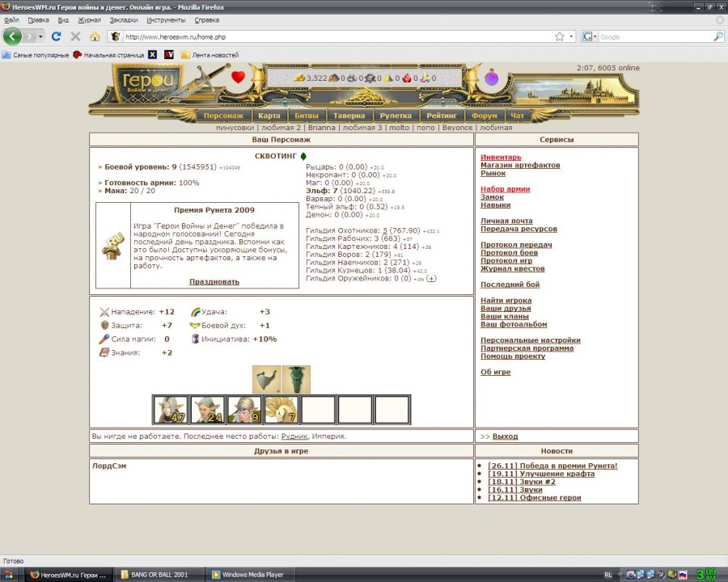
Task: Open the Рулетка tab
Action: pyautogui.click(x=396, y=116)
